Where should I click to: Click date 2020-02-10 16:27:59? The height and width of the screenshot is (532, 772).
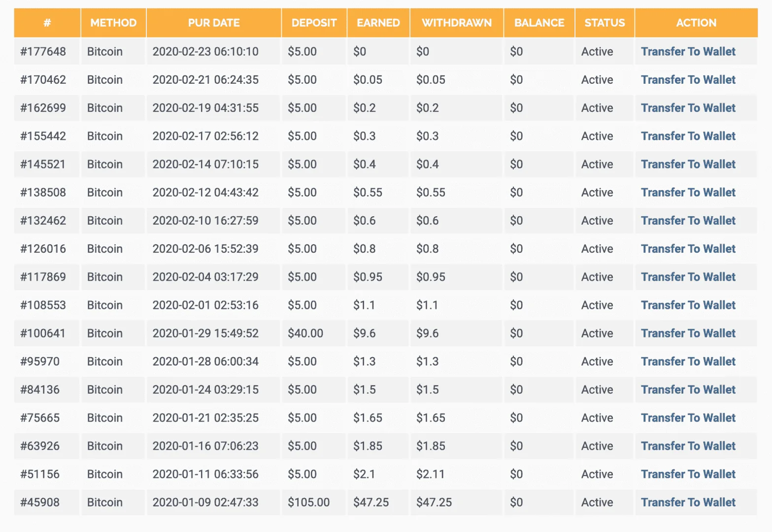tap(205, 221)
